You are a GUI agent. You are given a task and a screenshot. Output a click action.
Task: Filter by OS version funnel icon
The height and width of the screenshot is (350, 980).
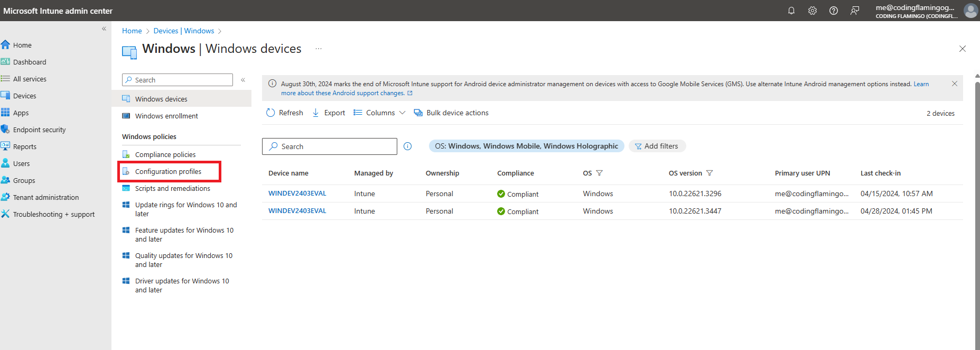click(710, 173)
